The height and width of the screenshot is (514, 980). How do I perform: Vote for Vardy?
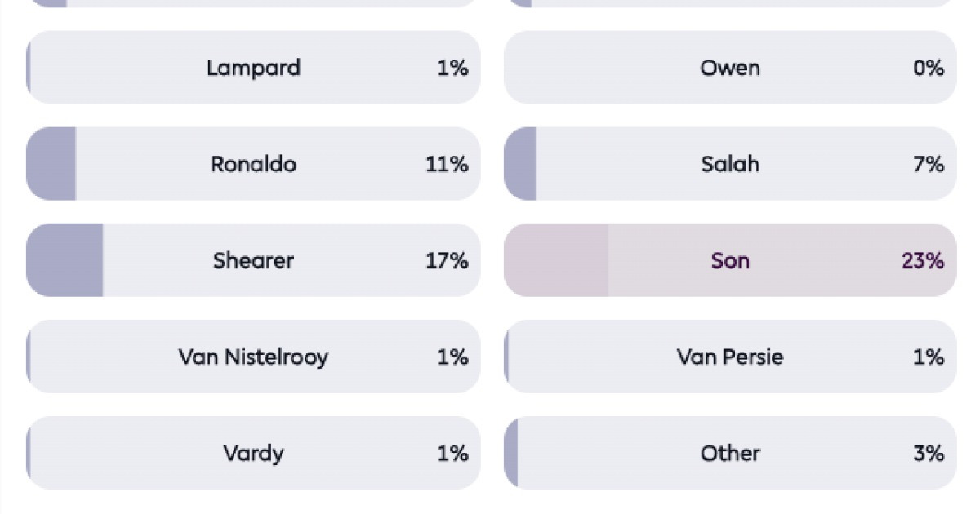click(253, 453)
